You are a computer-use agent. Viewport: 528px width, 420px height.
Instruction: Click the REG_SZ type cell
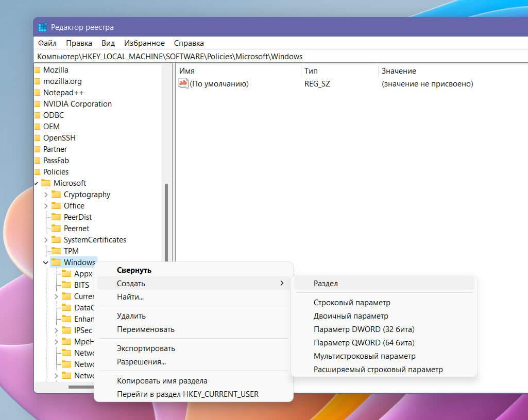click(317, 84)
